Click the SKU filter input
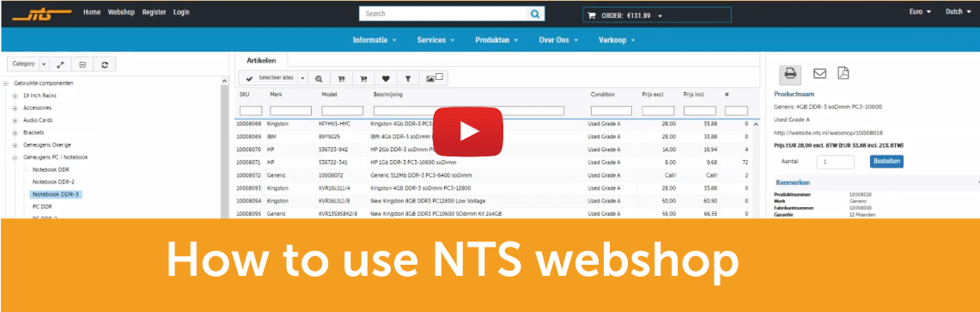This screenshot has height=312, width=980. (251, 111)
